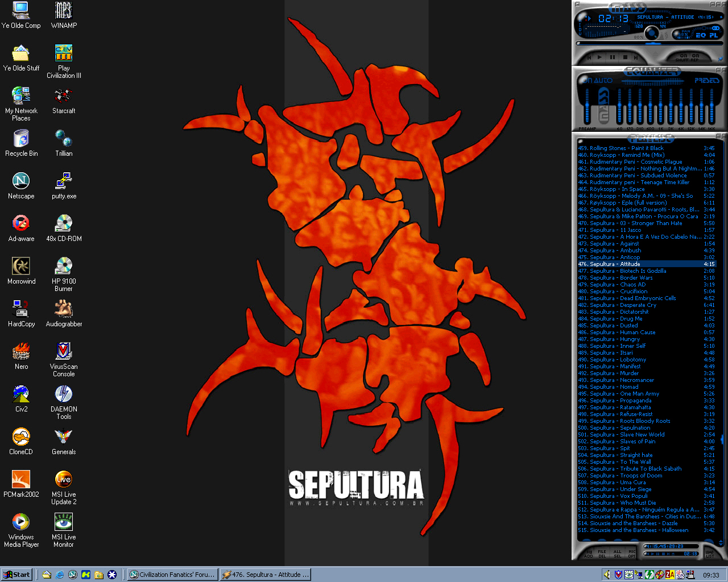Open playlist FILE ADD menu
The height and width of the screenshot is (582, 728).
click(589, 554)
